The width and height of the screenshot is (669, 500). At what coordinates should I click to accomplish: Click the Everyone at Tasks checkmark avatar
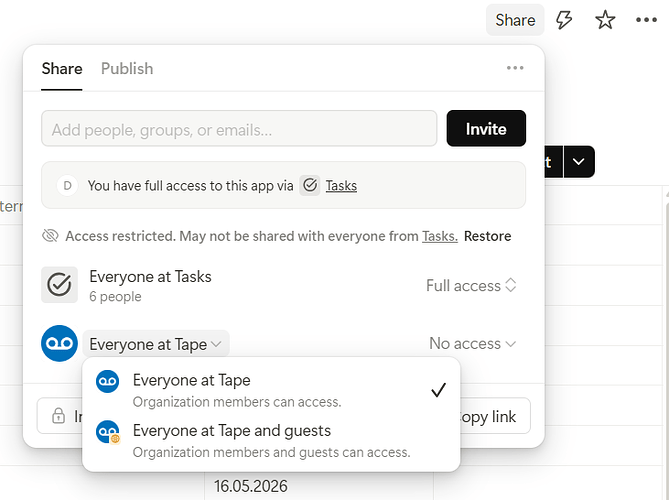(59, 285)
